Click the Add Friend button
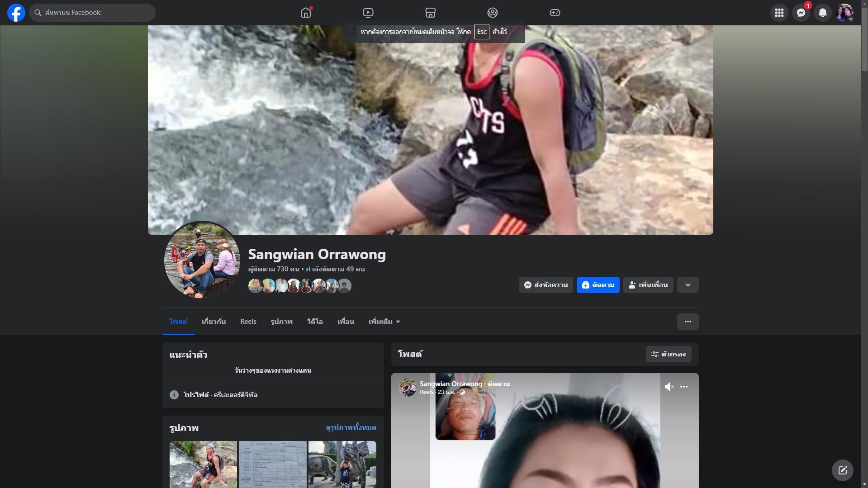Screen dimensions: 868x488 [648, 285]
